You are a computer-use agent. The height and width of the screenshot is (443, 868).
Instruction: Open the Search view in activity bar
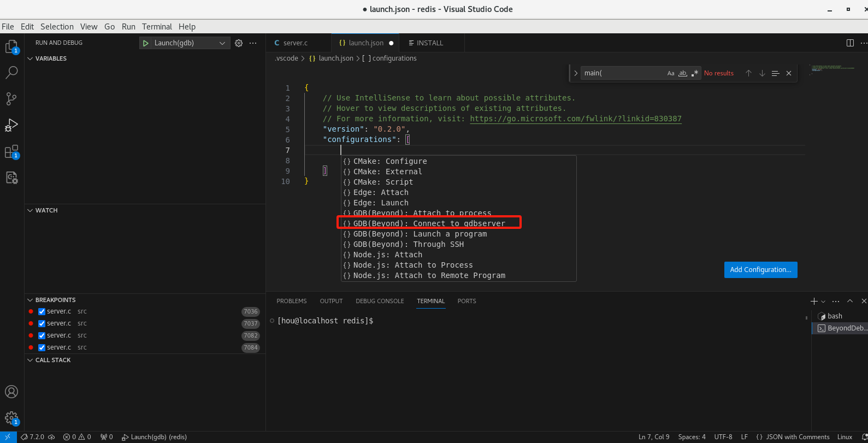pos(11,72)
